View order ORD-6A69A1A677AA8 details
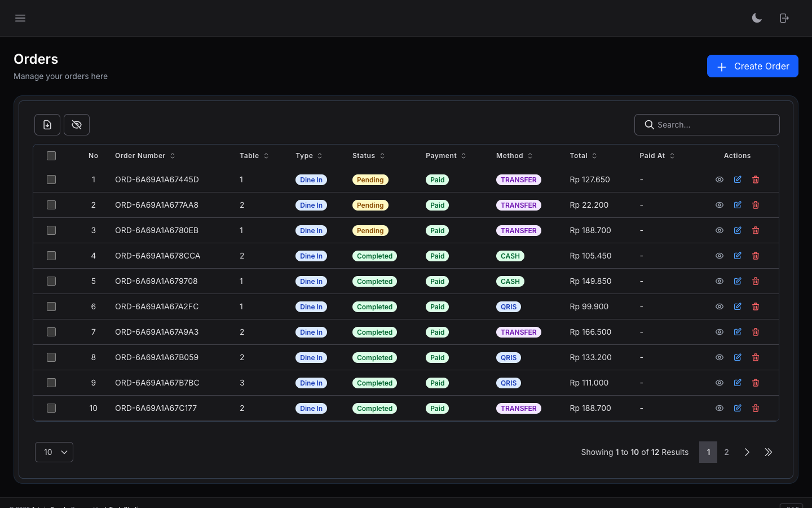The width and height of the screenshot is (812, 508). pyautogui.click(x=720, y=205)
